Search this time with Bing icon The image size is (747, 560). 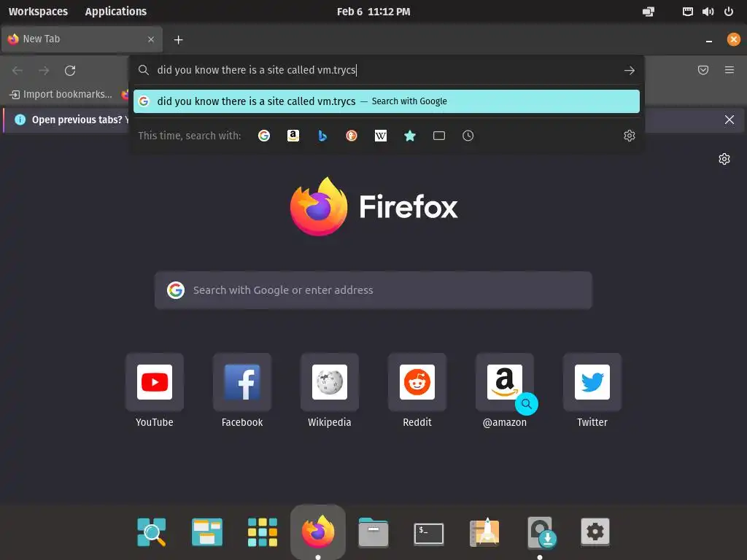pos(322,136)
